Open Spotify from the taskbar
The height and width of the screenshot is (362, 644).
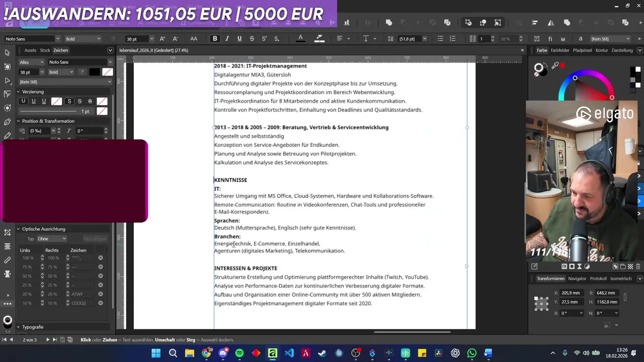239,353
